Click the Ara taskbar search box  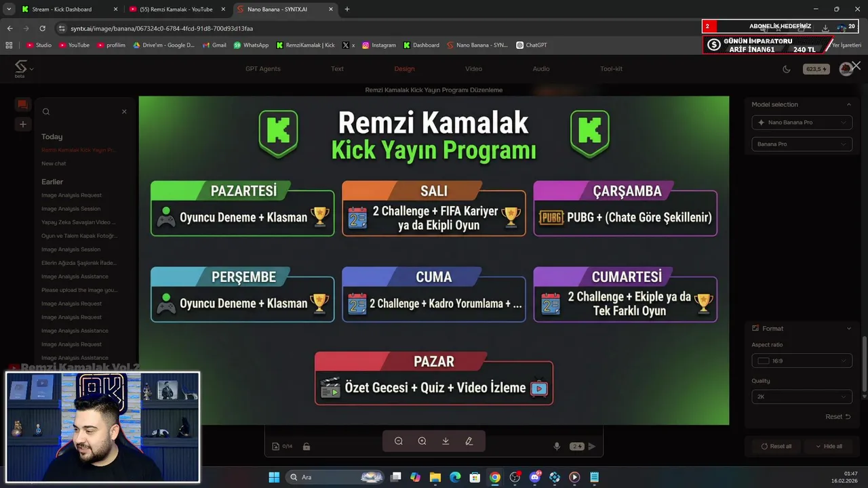[336, 477]
